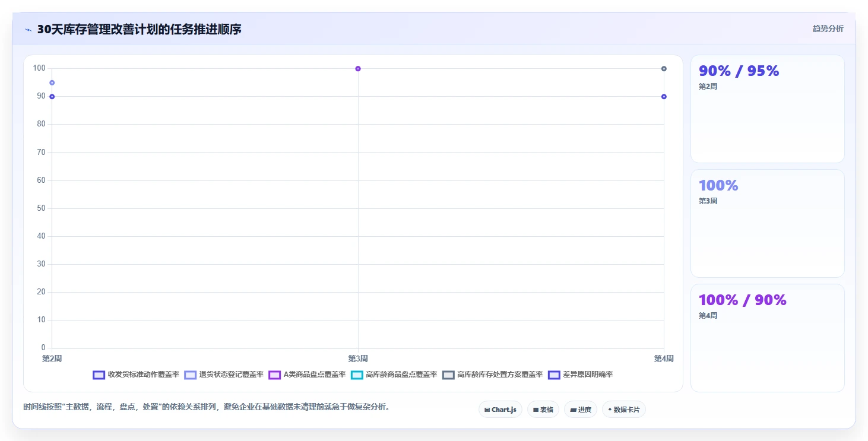Toggle the 差异原因明确率 legend series

click(581, 375)
